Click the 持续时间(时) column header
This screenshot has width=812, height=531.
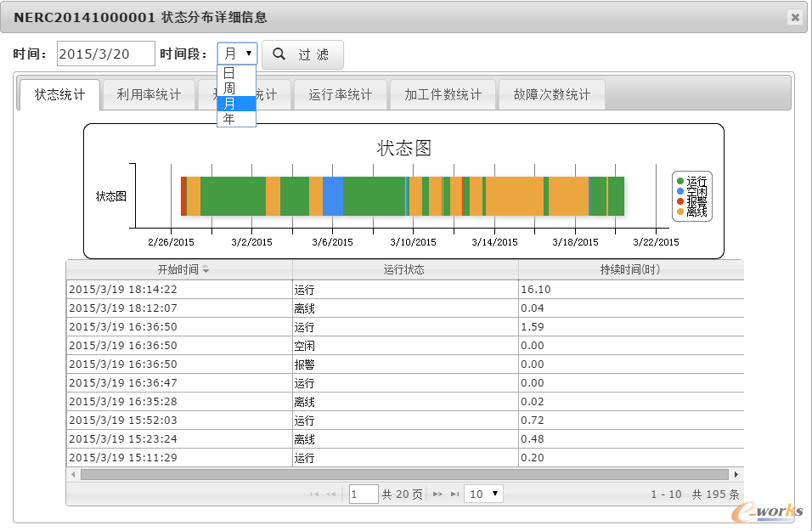point(631,269)
